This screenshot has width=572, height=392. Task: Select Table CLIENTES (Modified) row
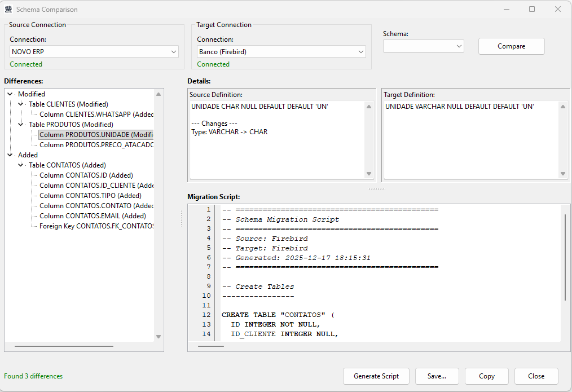(x=69, y=104)
